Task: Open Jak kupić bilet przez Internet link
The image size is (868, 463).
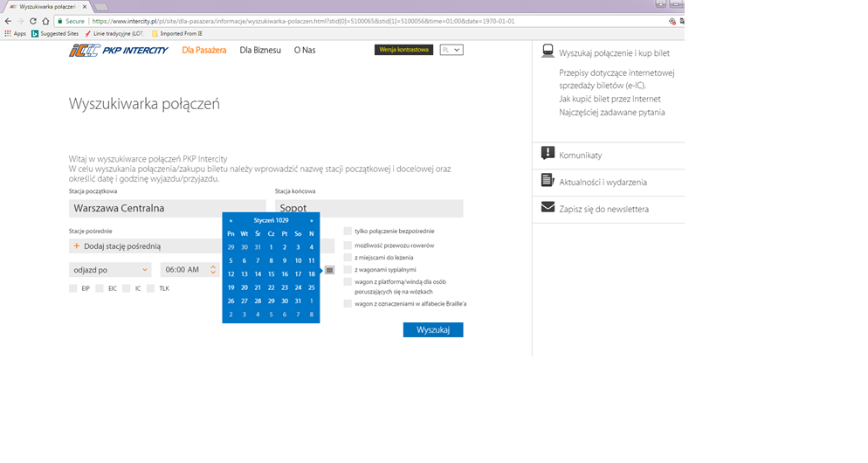Action: (x=610, y=99)
